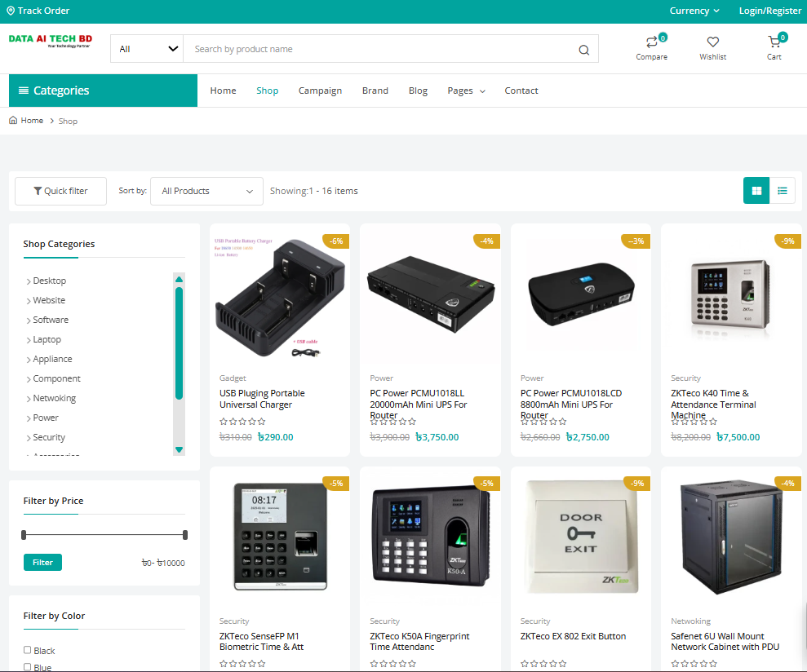Open the Wishlist heart icon
The image size is (807, 672).
713,42
